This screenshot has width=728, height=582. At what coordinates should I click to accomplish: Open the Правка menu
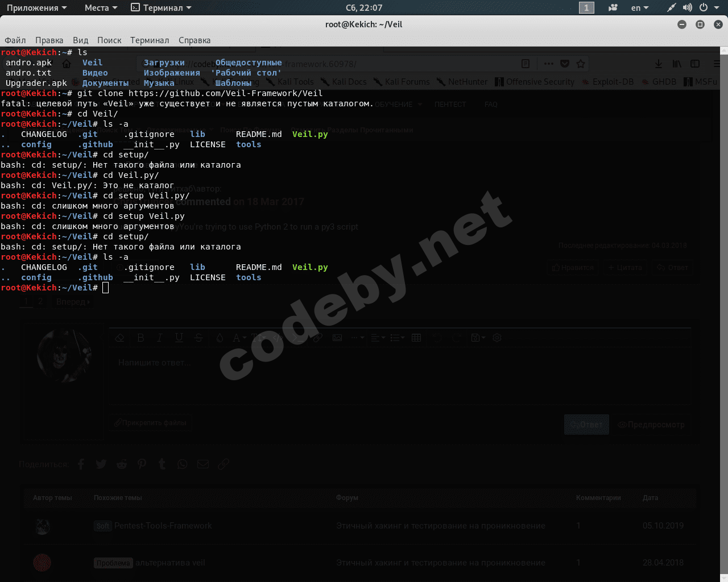coord(49,40)
